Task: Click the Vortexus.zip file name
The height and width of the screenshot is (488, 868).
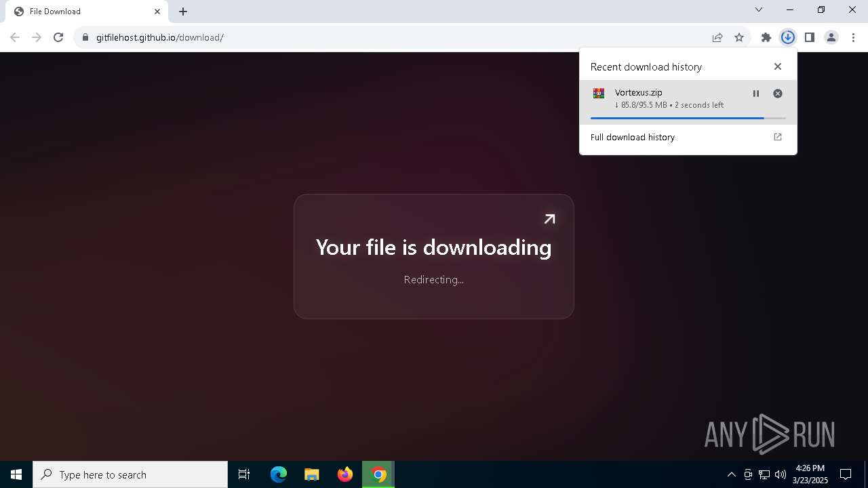Action: point(639,92)
